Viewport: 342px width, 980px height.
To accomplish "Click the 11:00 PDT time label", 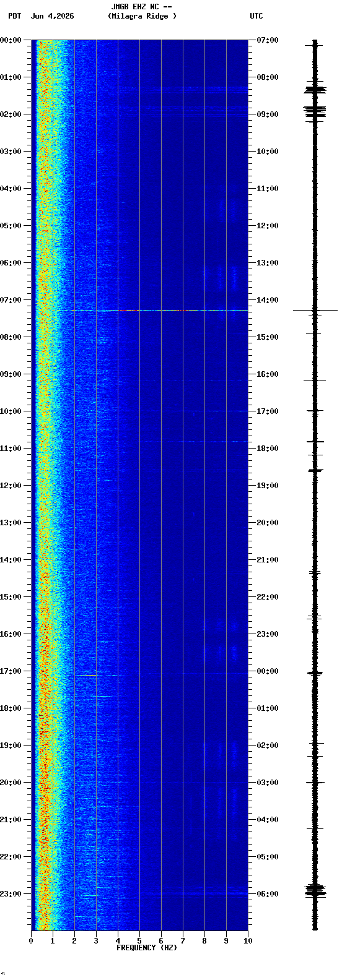I will point(11,449).
